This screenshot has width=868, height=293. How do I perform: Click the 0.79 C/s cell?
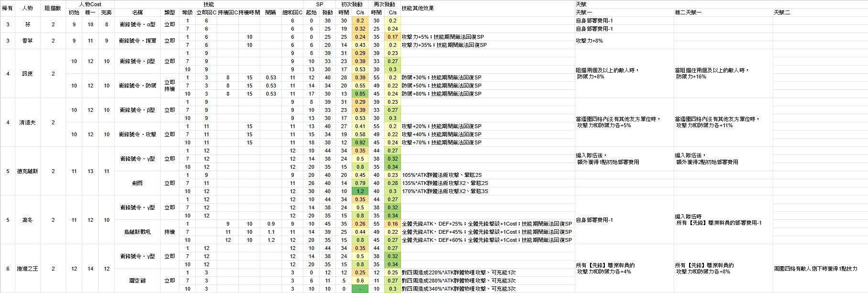tap(360, 183)
